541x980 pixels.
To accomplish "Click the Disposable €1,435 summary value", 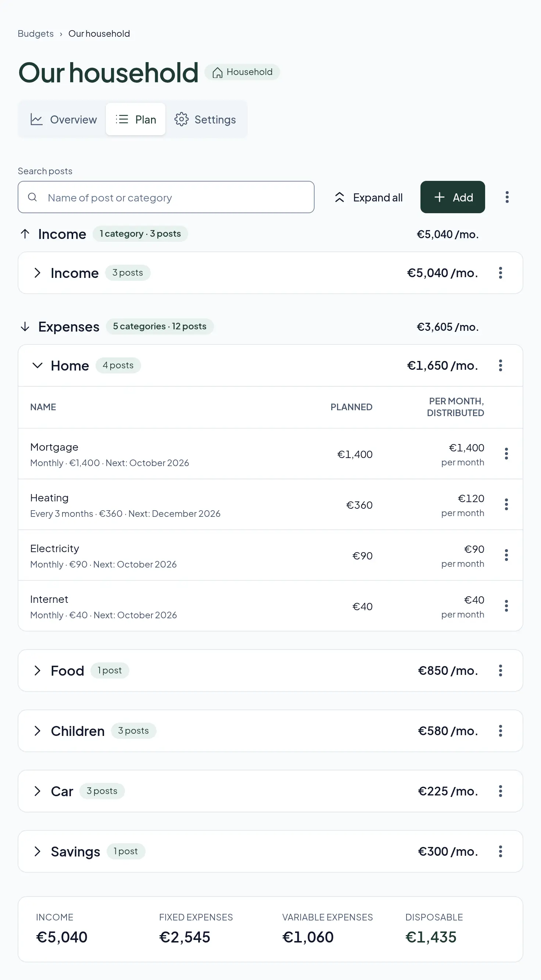I will tap(431, 937).
